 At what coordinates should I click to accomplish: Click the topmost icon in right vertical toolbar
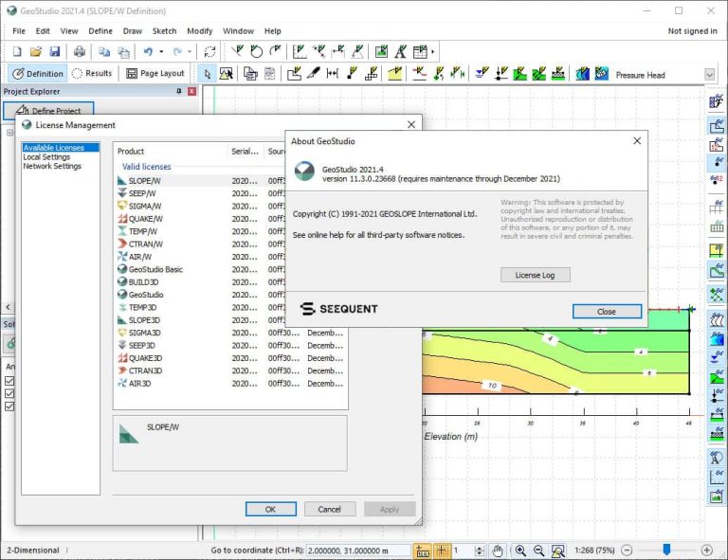[717, 101]
